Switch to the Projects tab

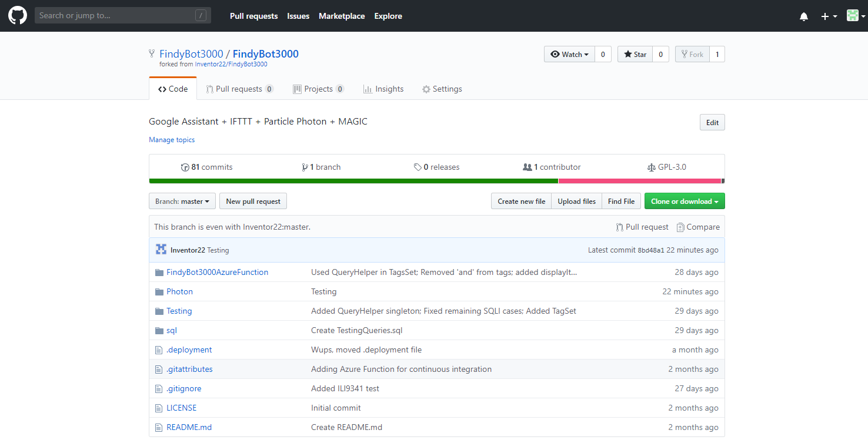[318, 89]
